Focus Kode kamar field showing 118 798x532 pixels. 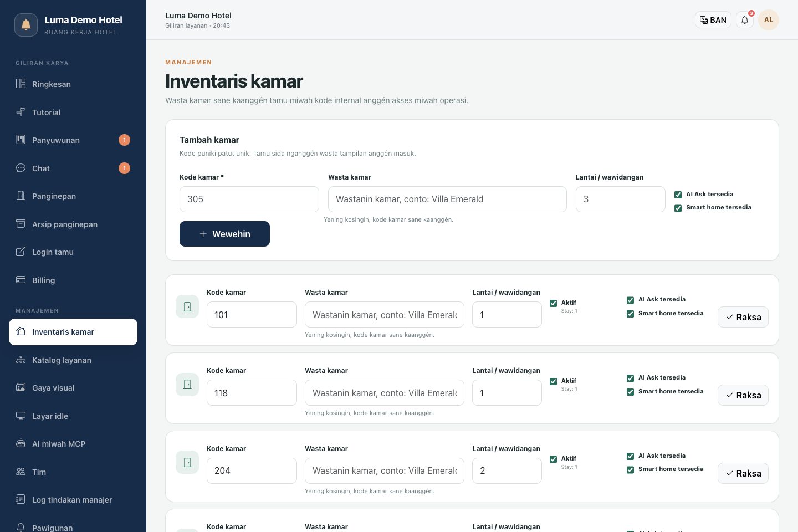[252, 393]
